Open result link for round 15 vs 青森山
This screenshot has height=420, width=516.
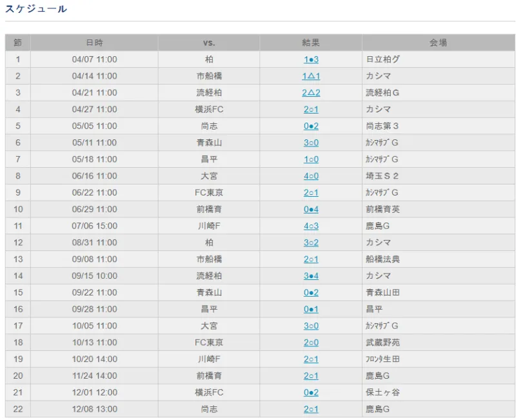[x=311, y=293]
